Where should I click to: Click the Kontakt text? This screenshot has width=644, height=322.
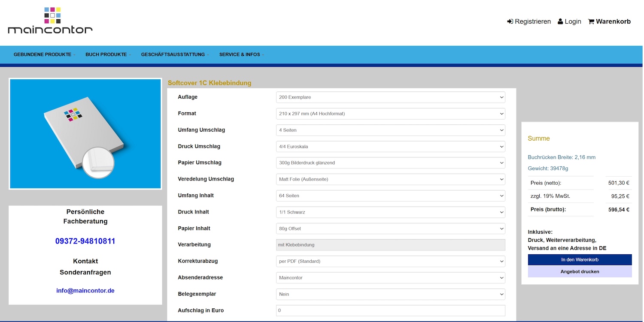85,261
